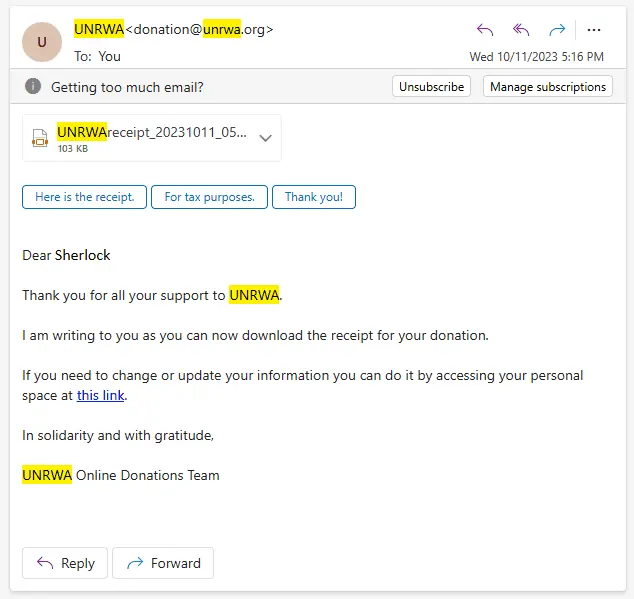The image size is (634, 599).
Task: Choose suggested reply 'Here is the receipt.'
Action: (85, 197)
